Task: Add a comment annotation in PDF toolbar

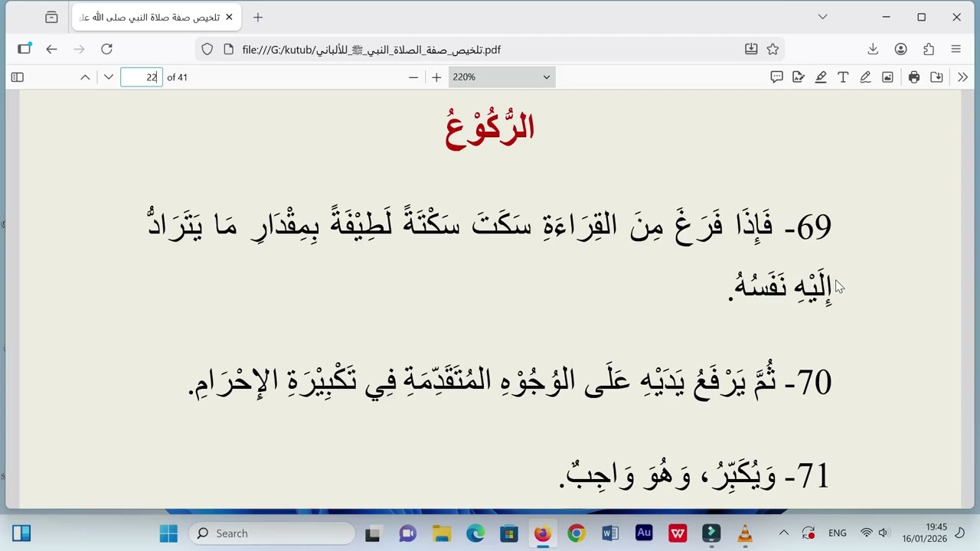Action: [776, 77]
